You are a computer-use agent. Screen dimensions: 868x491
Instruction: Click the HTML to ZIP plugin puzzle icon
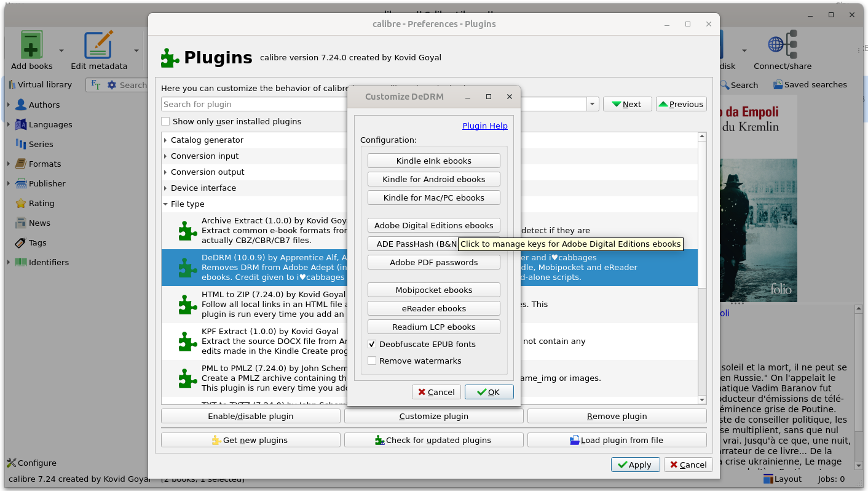pos(187,305)
